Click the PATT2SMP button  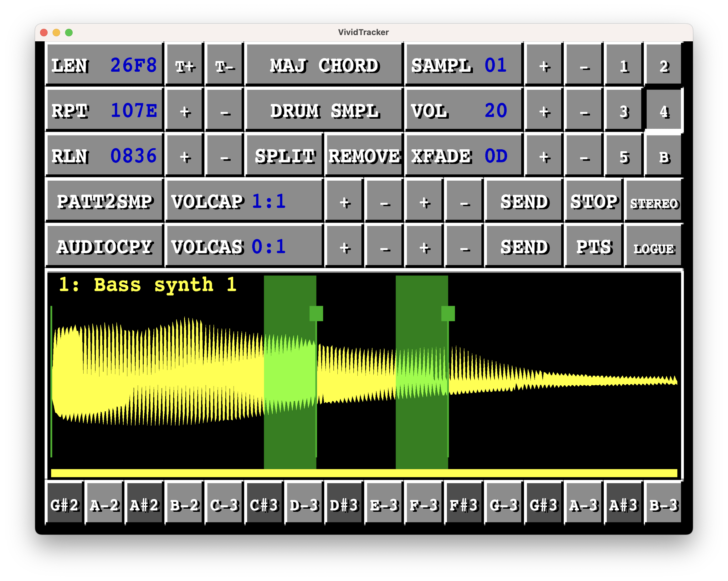click(x=105, y=201)
